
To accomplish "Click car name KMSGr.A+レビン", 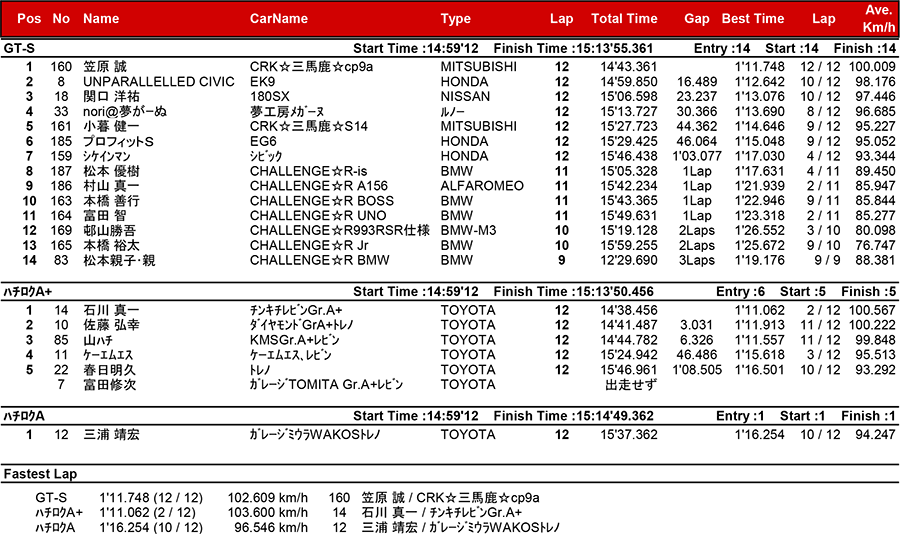I will (294, 340).
